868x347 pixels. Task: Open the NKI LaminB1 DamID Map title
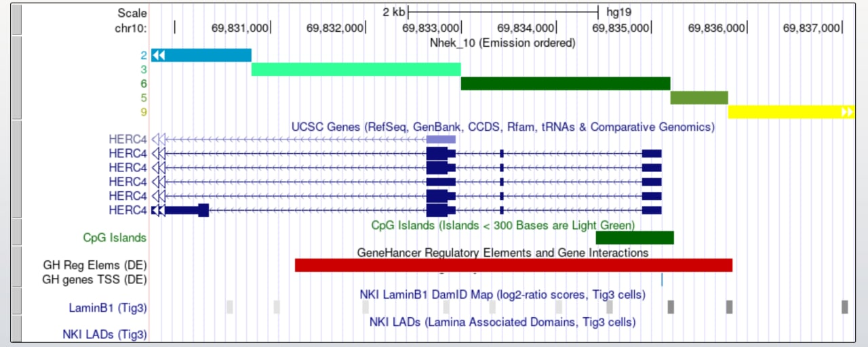[502, 295]
